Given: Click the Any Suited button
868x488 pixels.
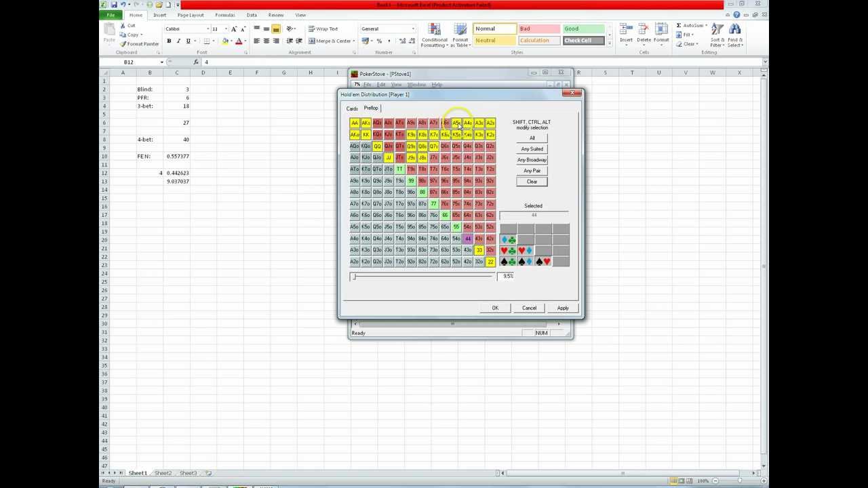Looking at the screenshot, I should 532,149.
